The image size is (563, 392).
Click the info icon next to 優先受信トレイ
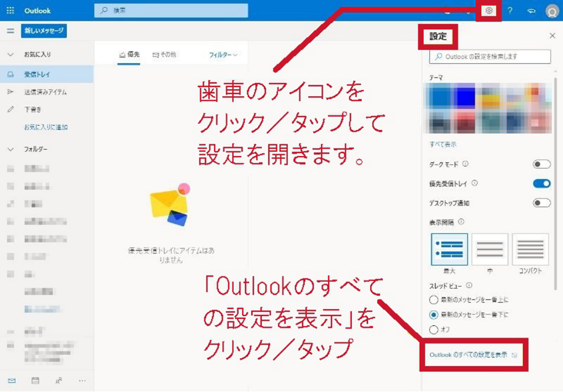coord(474,183)
